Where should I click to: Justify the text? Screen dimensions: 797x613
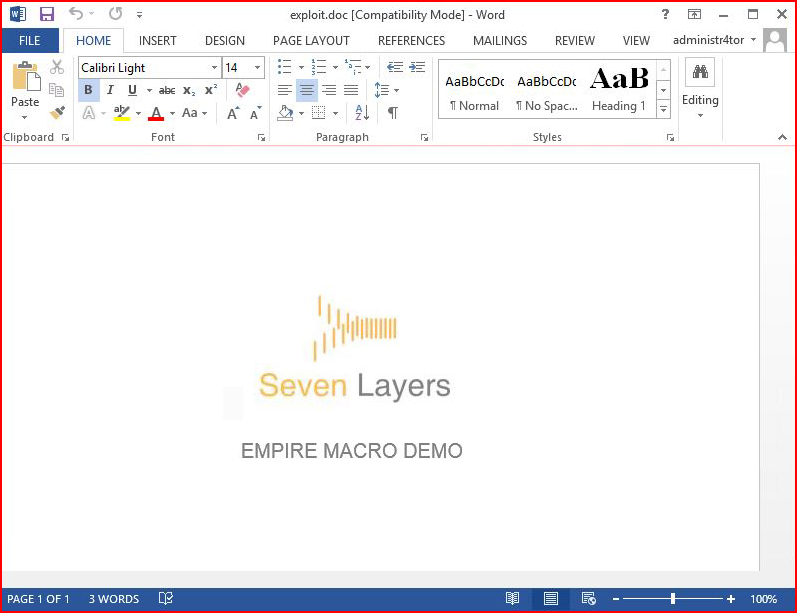[x=351, y=90]
